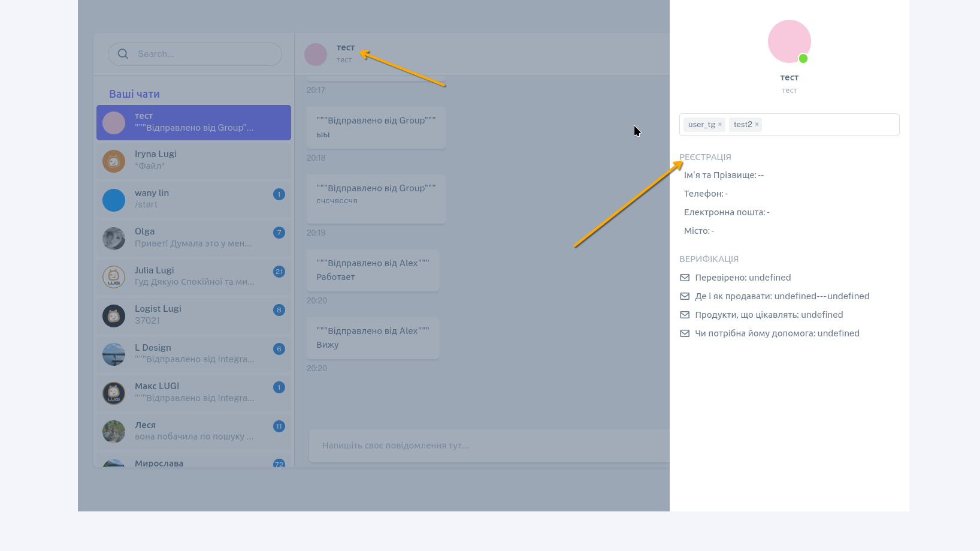The width and height of the screenshot is (980, 551).
Task: Focus the chat Search field
Action: (204, 54)
